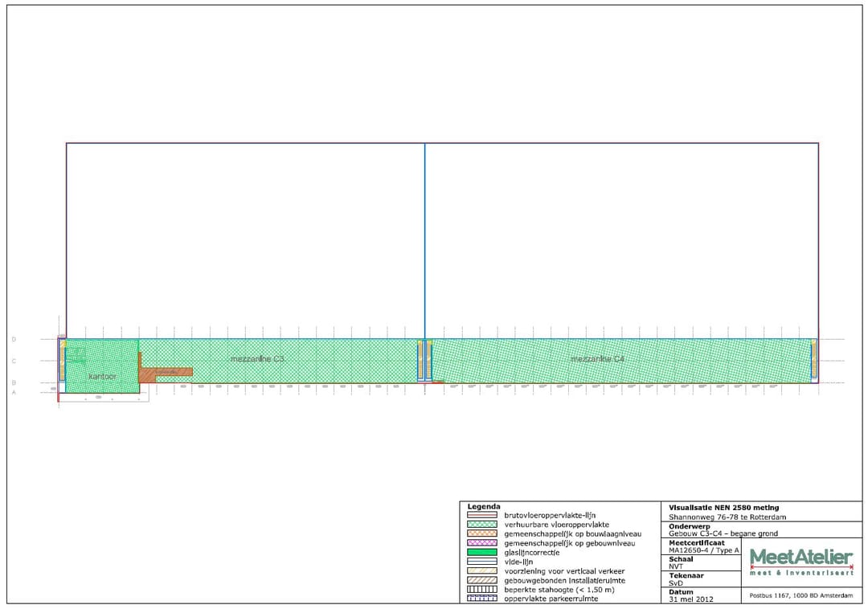868x609 pixels.
Task: Click the orange gemeenschappelijk op bouwlaagniveau swatch
Action: point(481,533)
